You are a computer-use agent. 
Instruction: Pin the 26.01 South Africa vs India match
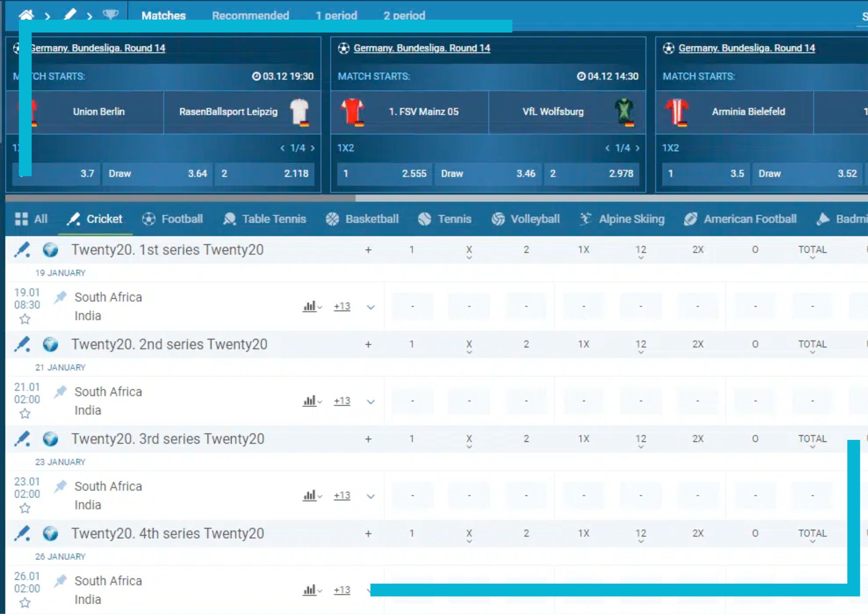(x=60, y=581)
